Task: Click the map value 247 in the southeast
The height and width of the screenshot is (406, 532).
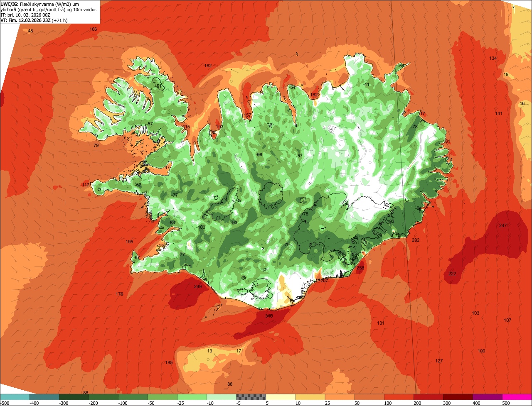Action: (x=503, y=225)
